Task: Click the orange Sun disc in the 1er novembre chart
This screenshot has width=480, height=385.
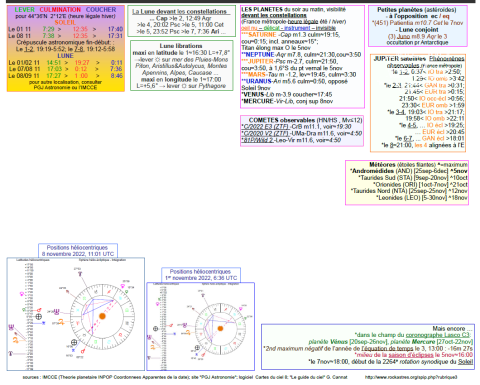Action: point(220,328)
